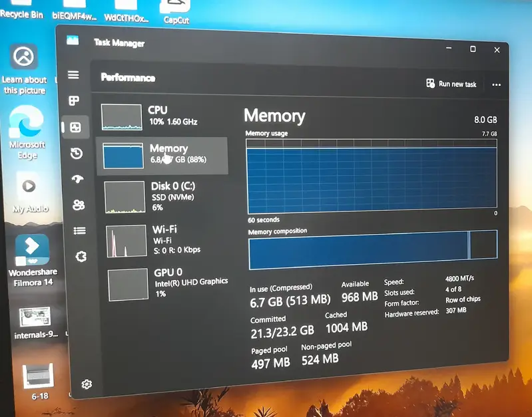
Task: Click the Memory usage graph
Action: [372, 176]
